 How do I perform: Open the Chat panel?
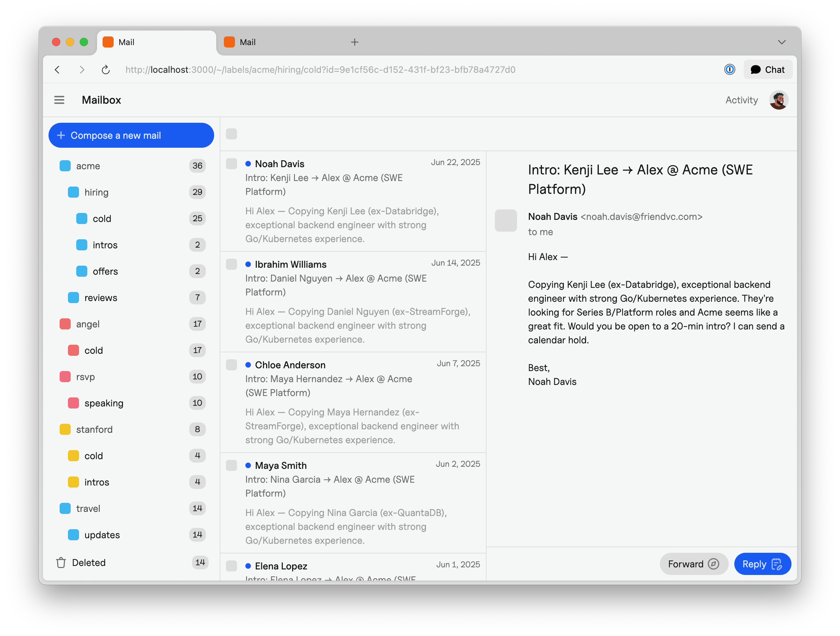768,69
